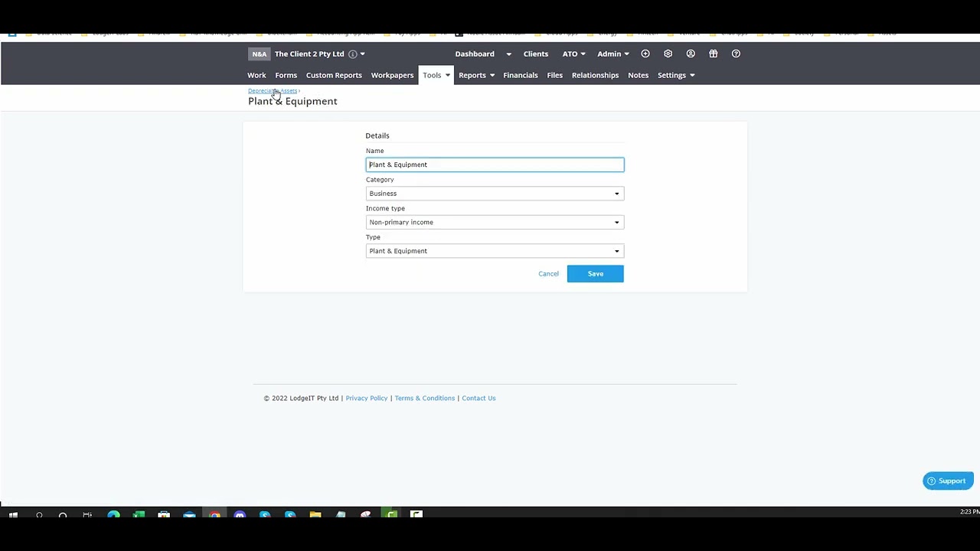980x551 pixels.
Task: Open Excel from taskbar
Action: click(139, 515)
